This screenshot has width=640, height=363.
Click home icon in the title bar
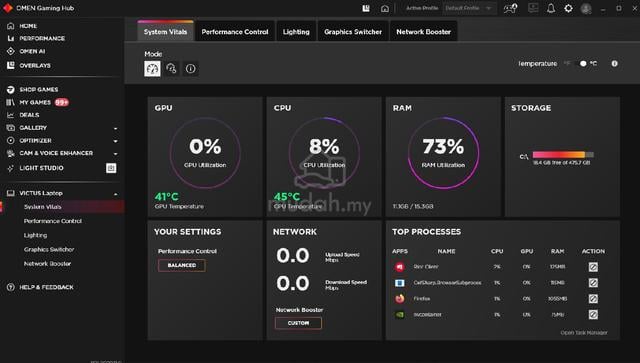point(384,9)
